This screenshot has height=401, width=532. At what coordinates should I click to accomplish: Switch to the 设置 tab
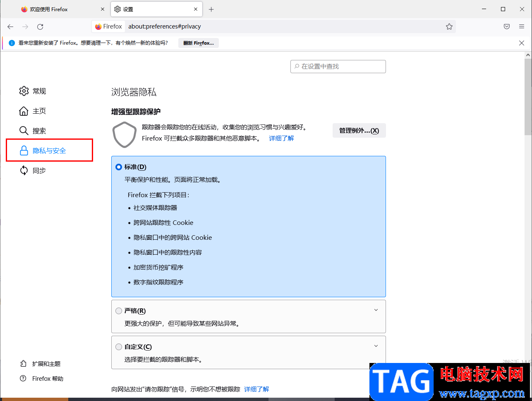coord(157,9)
